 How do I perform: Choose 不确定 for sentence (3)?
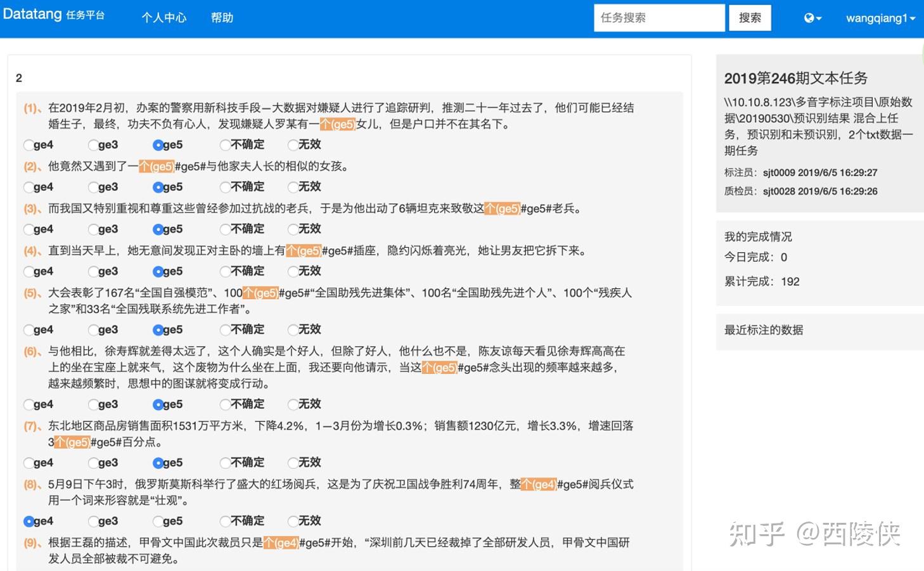tap(225, 229)
